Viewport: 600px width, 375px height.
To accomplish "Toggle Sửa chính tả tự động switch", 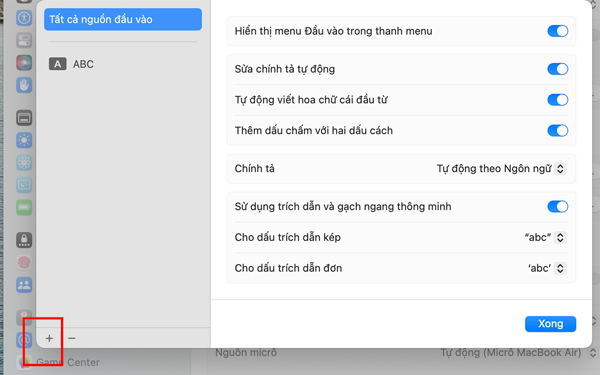I will [558, 69].
